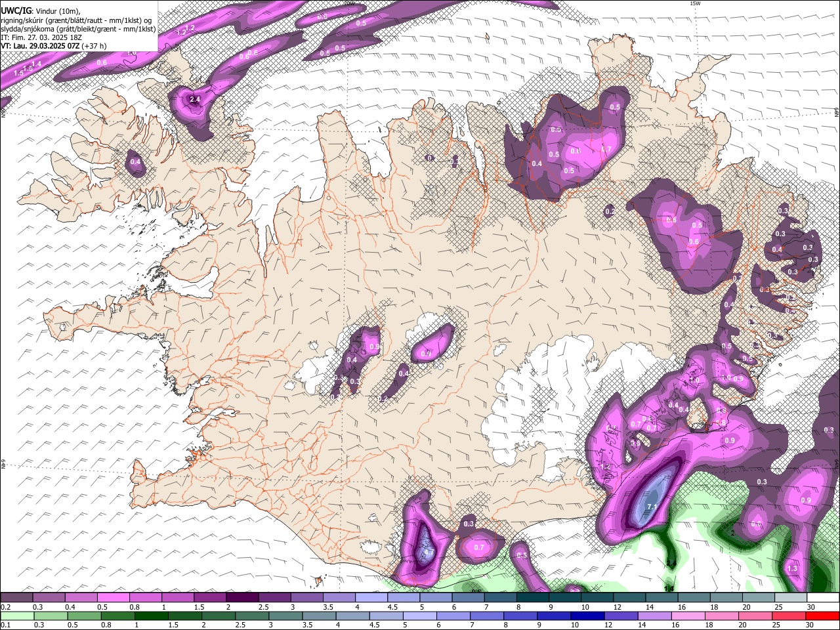The width and height of the screenshot is (840, 630).
Task: Click the very dark purple 2 swatch in snow legend
Action: pyautogui.click(x=242, y=598)
